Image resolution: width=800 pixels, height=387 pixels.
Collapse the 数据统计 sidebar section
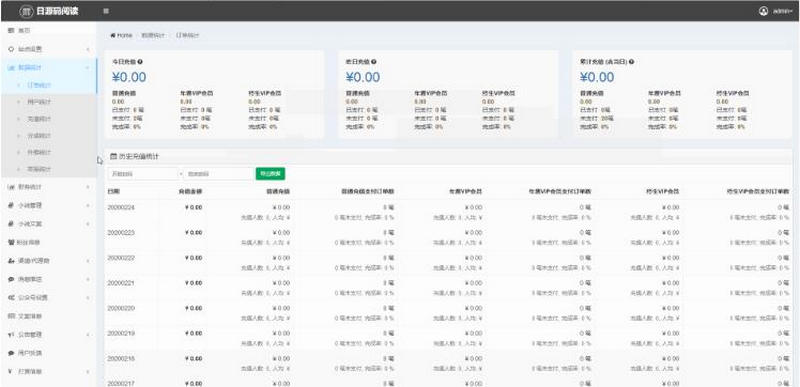pos(48,67)
